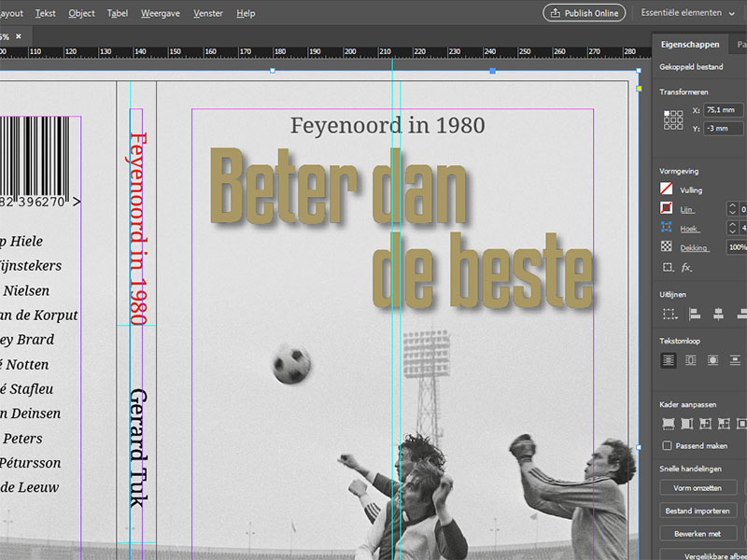Open the align-to selection dropdown under Uitlijnen
Image resolution: width=747 pixels, height=560 pixels.
click(x=669, y=315)
